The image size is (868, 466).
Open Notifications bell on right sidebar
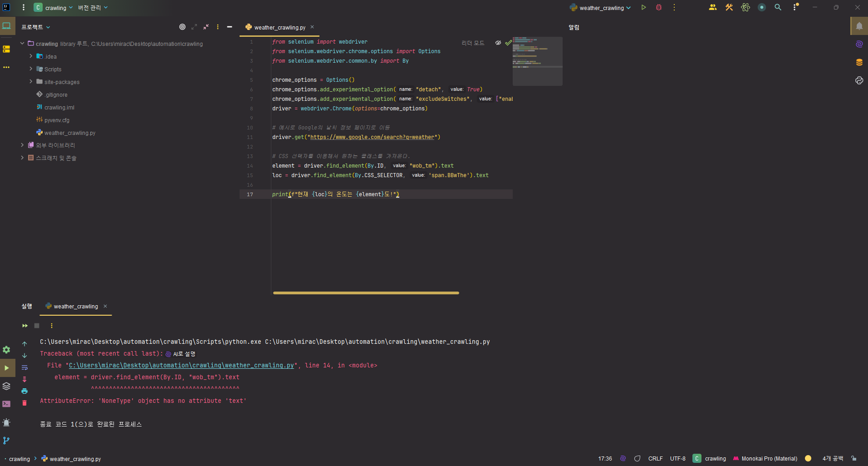(x=859, y=26)
